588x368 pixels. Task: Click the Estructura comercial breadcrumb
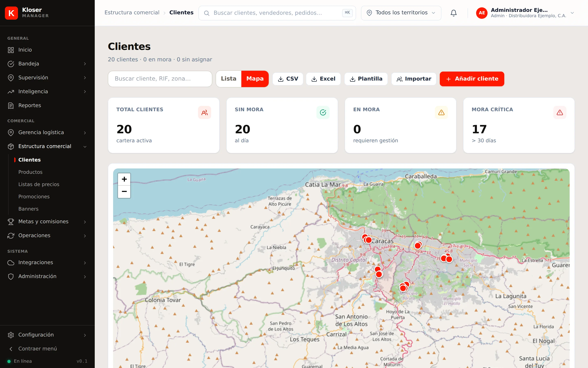132,13
